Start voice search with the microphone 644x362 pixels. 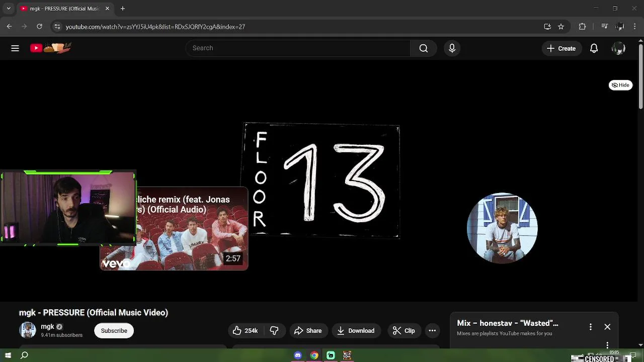point(452,48)
